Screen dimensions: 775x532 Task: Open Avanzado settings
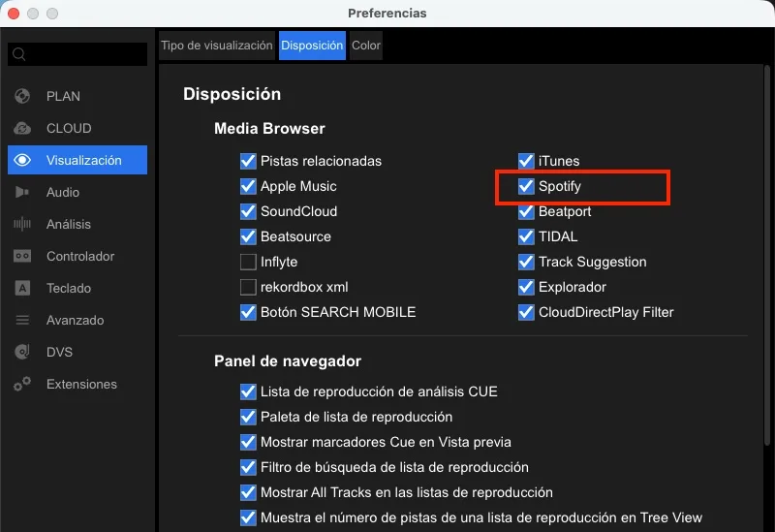[76, 320]
